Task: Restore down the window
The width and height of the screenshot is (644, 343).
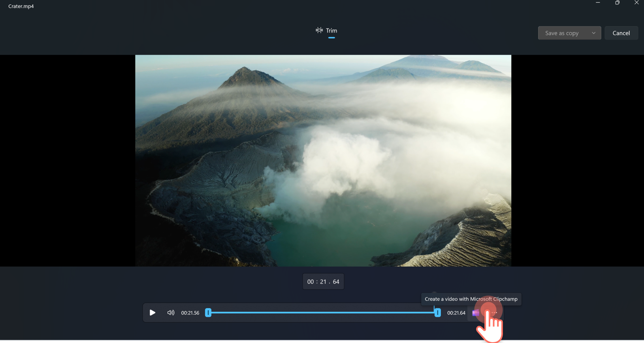Action: [x=617, y=3]
